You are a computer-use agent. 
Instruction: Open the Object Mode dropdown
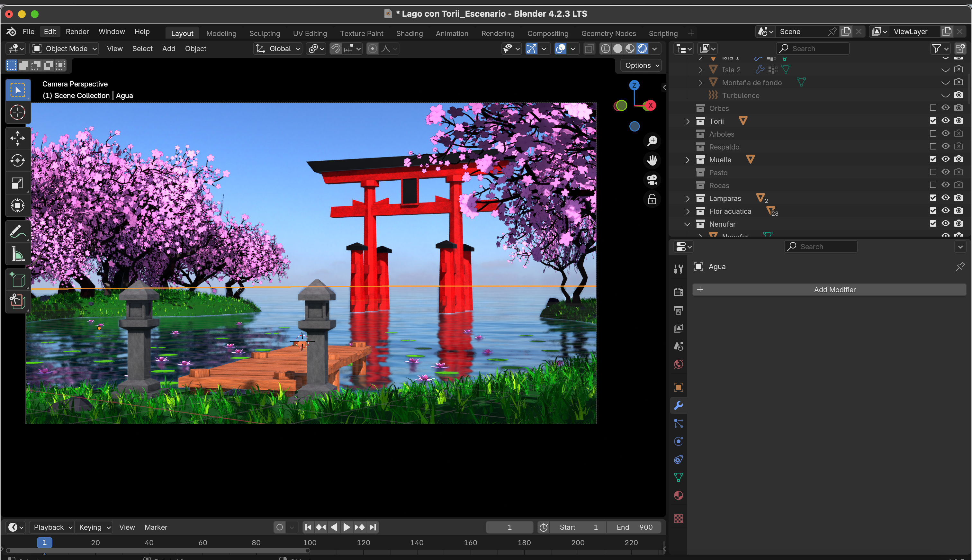point(64,49)
